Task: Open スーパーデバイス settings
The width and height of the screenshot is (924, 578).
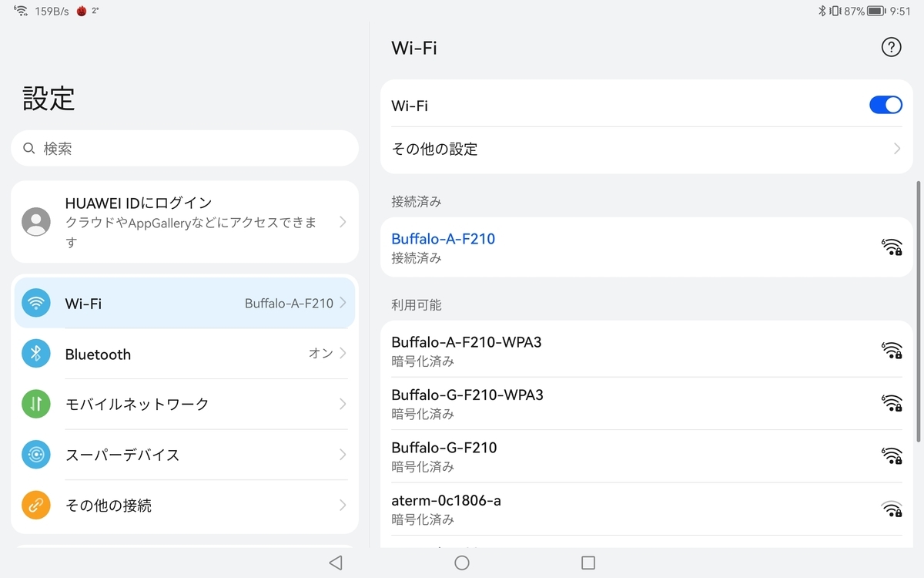Action: pos(185,455)
